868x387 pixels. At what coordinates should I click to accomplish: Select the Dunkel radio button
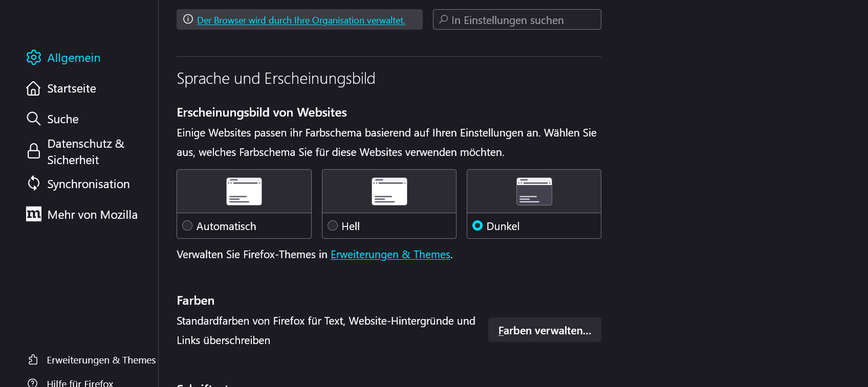coord(478,225)
